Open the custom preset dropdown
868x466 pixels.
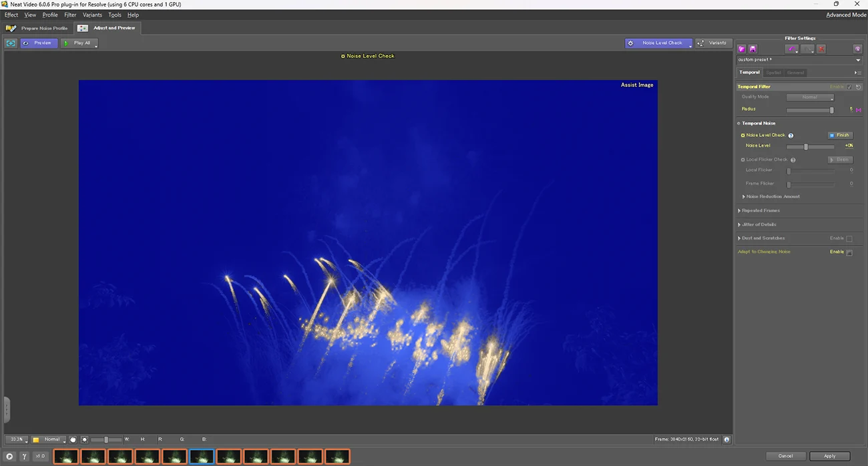[799, 60]
